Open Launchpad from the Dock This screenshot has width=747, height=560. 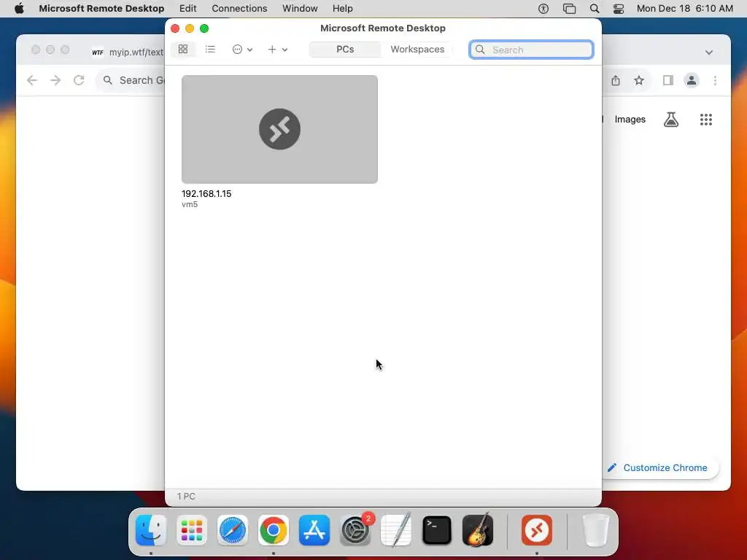[192, 530]
